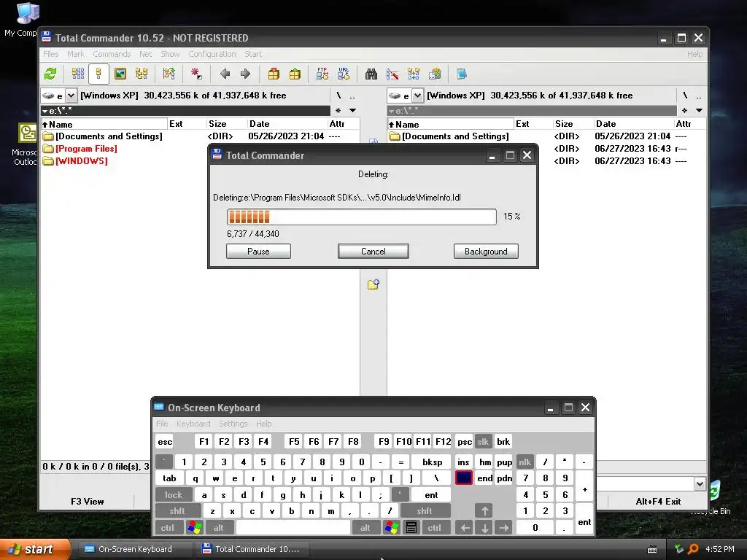This screenshot has width=747, height=560.
Task: Open the right panel drive dropdown
Action: (417, 96)
